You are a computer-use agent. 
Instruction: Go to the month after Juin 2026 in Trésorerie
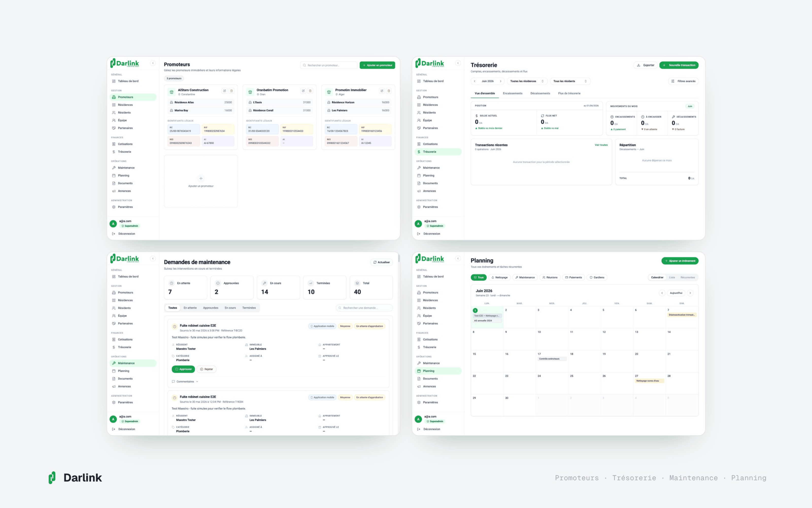(501, 81)
